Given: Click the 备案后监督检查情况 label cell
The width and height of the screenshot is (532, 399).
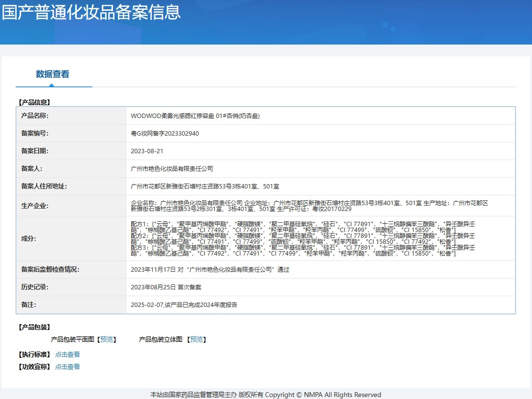Looking at the screenshot, I should coord(71,270).
